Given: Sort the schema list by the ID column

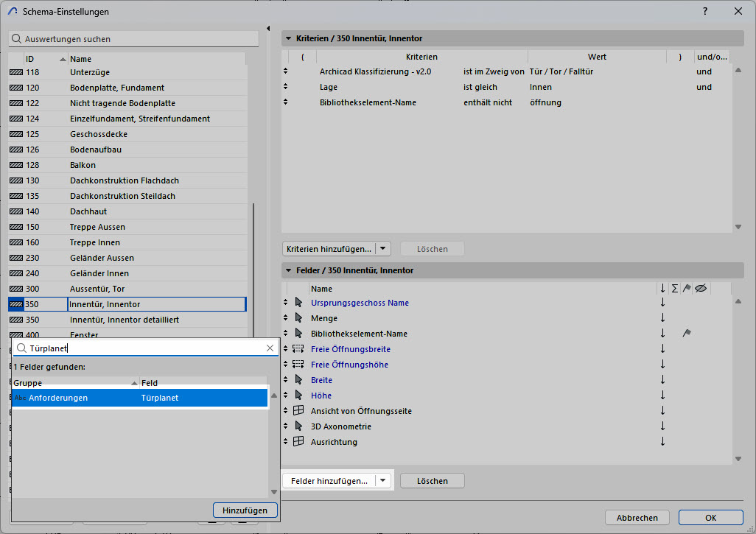Looking at the screenshot, I should tap(41, 59).
